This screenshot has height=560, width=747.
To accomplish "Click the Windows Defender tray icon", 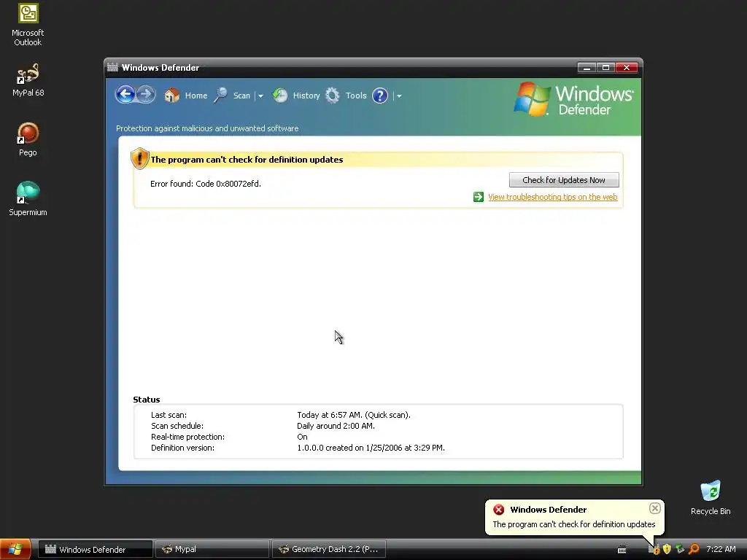I will 656,550.
